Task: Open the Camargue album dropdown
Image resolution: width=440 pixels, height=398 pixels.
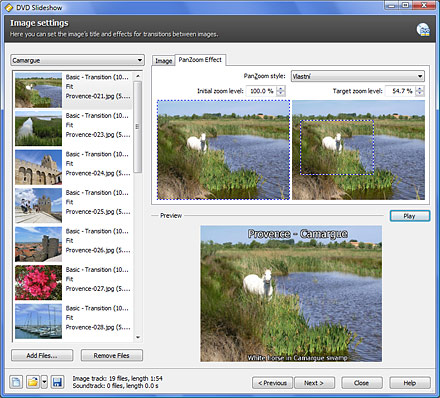Action: 77,60
